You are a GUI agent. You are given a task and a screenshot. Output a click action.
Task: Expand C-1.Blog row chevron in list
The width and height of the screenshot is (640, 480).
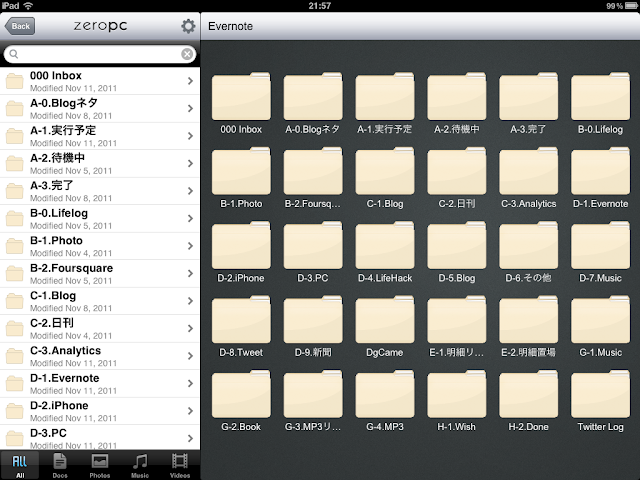(190, 301)
